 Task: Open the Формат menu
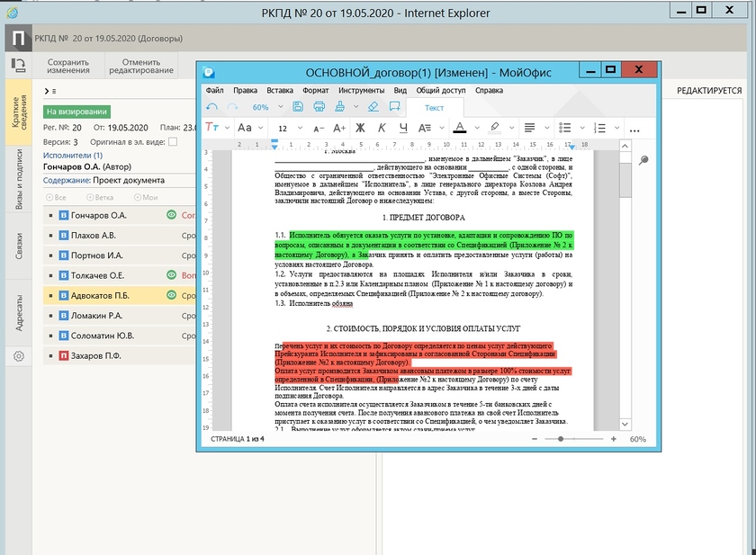315,91
